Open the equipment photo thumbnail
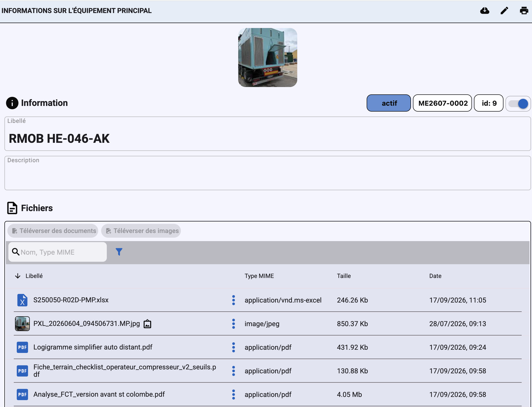This screenshot has width=532, height=407. pyautogui.click(x=267, y=57)
